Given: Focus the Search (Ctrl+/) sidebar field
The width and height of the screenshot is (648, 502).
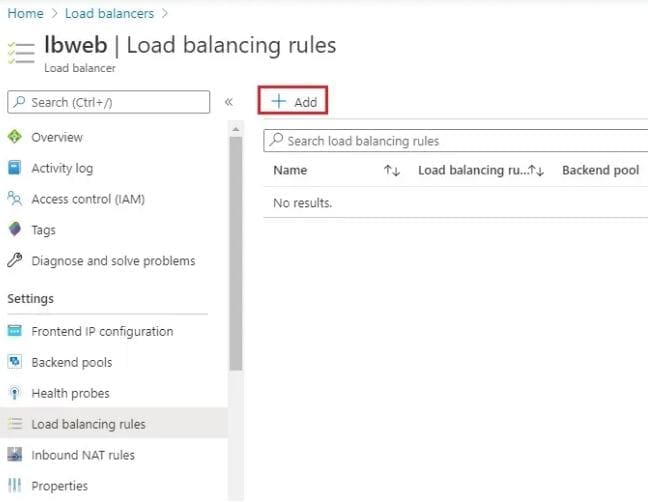Looking at the screenshot, I should point(108,102).
